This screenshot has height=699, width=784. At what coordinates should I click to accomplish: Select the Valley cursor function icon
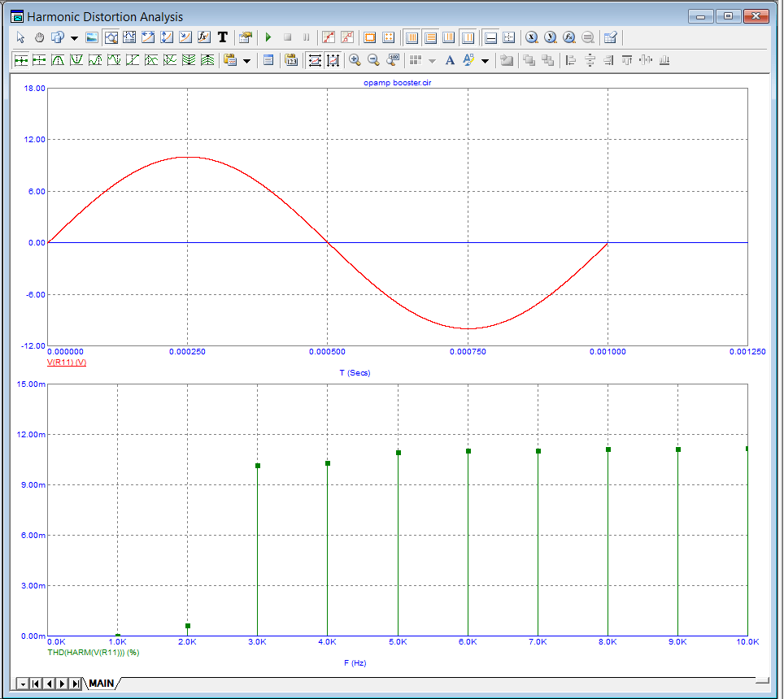point(76,60)
